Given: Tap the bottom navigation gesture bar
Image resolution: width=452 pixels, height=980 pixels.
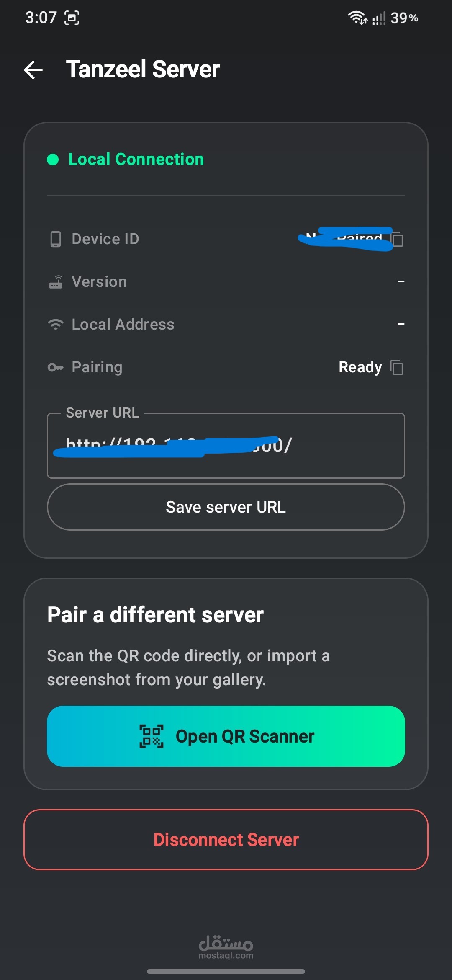Looking at the screenshot, I should point(226,971).
